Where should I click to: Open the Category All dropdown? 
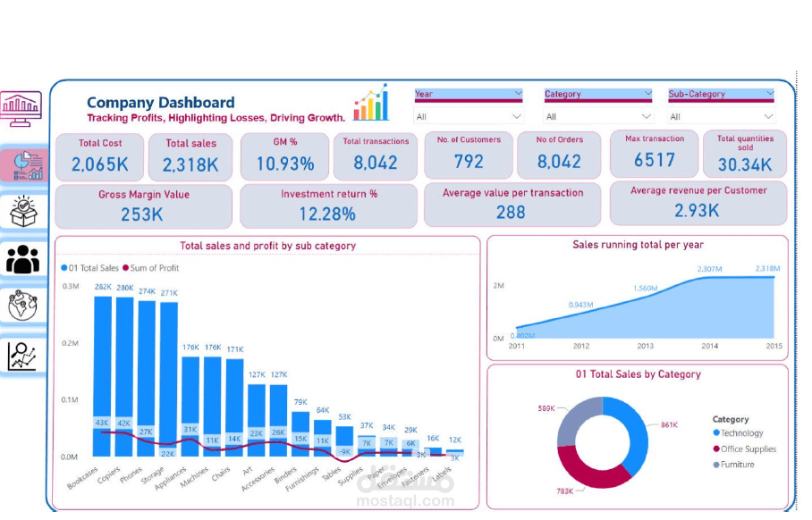pos(598,116)
